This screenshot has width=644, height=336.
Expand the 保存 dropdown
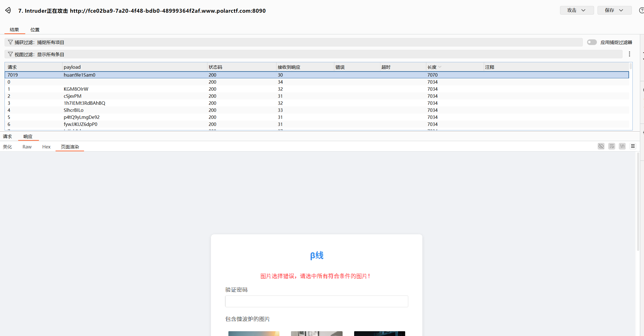[x=614, y=10]
